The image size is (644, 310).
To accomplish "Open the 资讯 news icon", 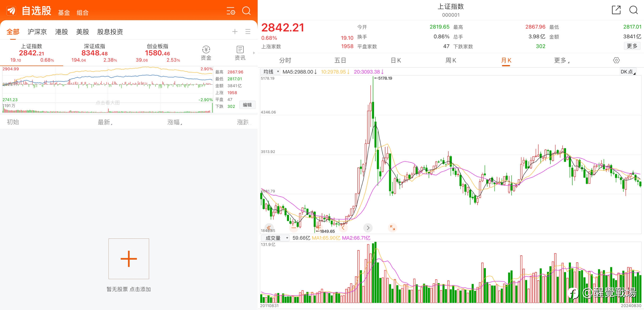I will click(x=240, y=53).
